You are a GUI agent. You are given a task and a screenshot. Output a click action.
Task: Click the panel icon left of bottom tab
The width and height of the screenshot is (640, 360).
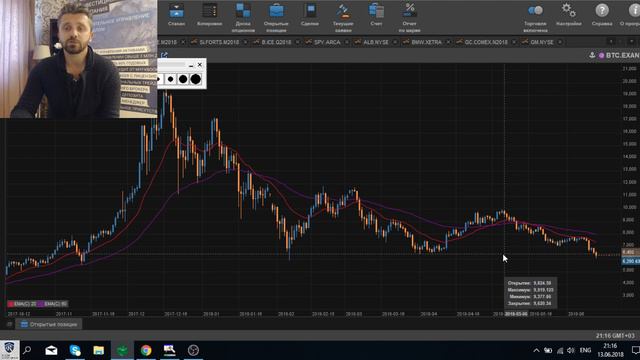point(9,324)
